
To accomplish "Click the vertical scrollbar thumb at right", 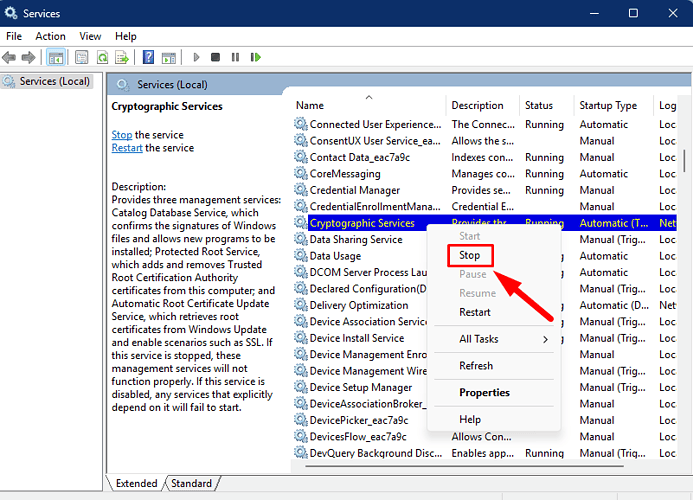I will click(x=684, y=160).
